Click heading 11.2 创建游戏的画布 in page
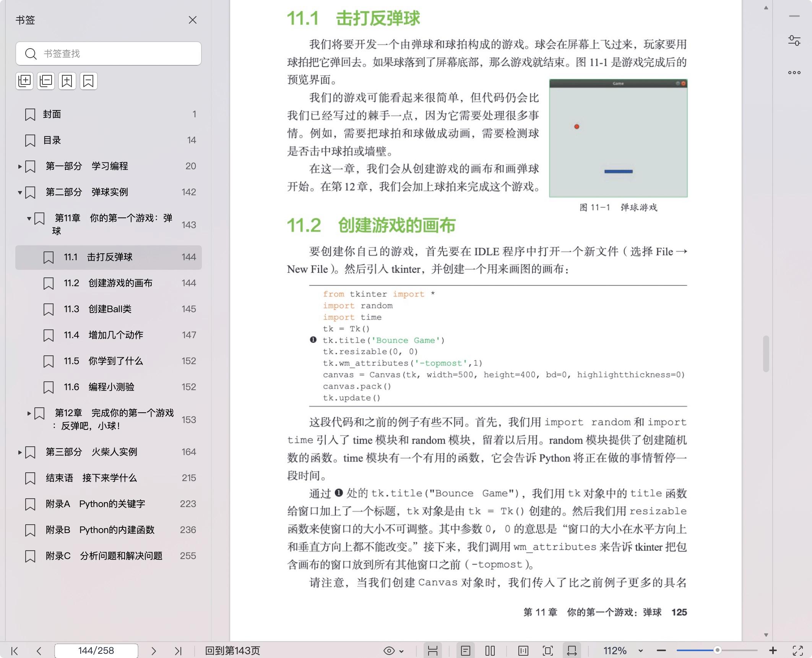Screen dimensions: 812x658 pos(371,225)
